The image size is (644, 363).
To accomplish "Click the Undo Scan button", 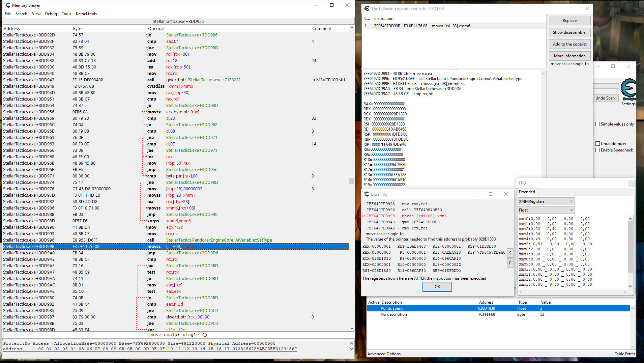I will pyautogui.click(x=605, y=98).
